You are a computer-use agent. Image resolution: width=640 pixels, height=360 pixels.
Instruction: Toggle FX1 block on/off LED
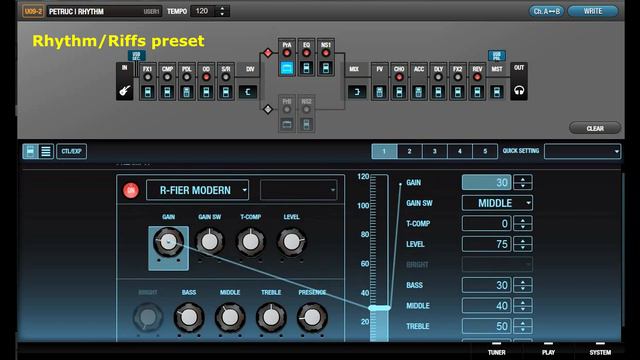[x=148, y=77]
